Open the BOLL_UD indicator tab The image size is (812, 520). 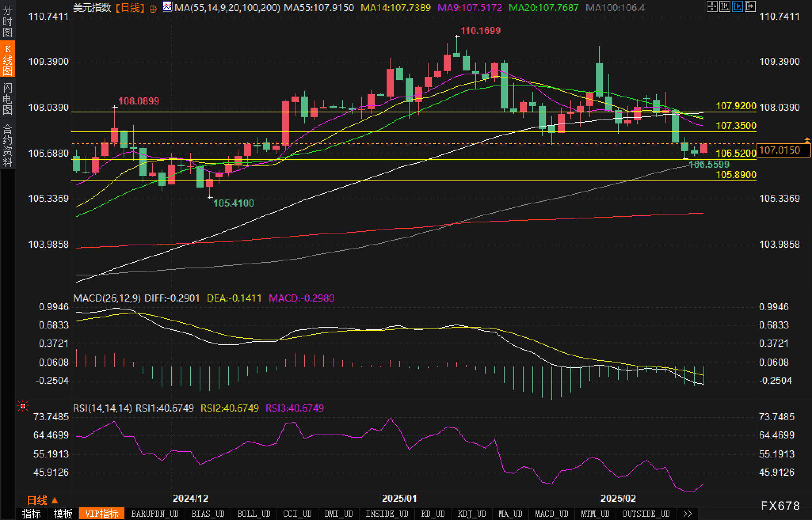(254, 513)
